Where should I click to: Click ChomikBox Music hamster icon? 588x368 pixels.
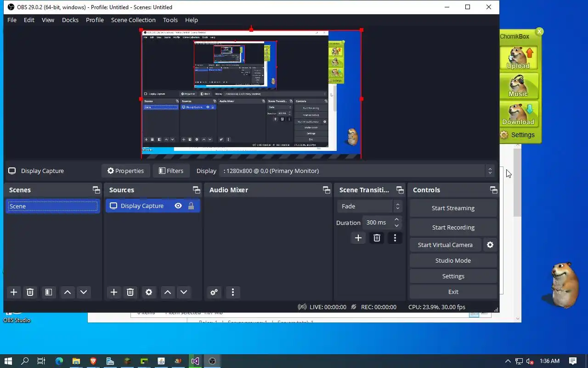point(519,86)
